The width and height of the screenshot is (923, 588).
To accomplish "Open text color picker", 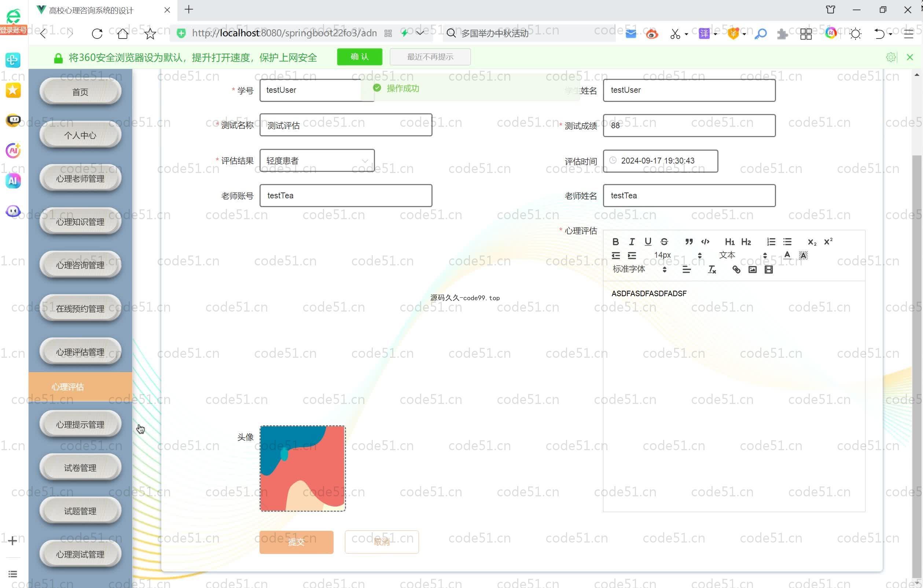I will point(787,255).
